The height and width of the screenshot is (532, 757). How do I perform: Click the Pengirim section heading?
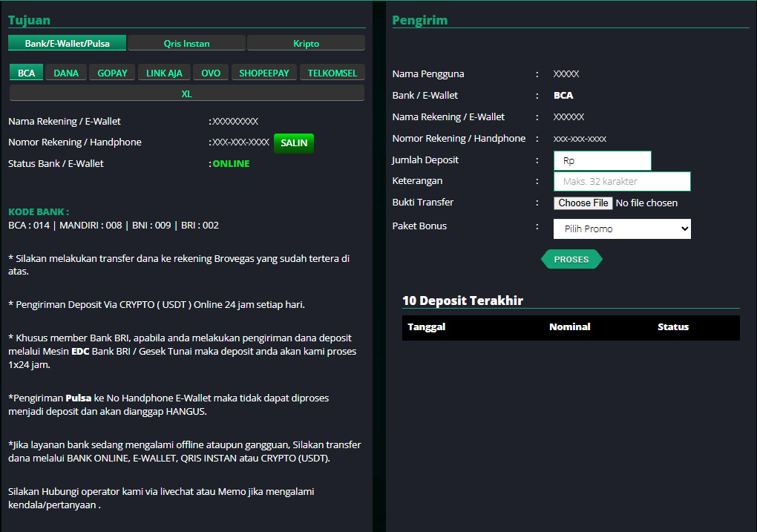click(420, 20)
